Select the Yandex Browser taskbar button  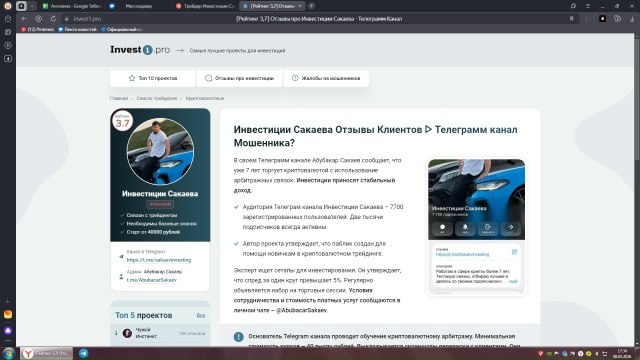click(x=47, y=353)
